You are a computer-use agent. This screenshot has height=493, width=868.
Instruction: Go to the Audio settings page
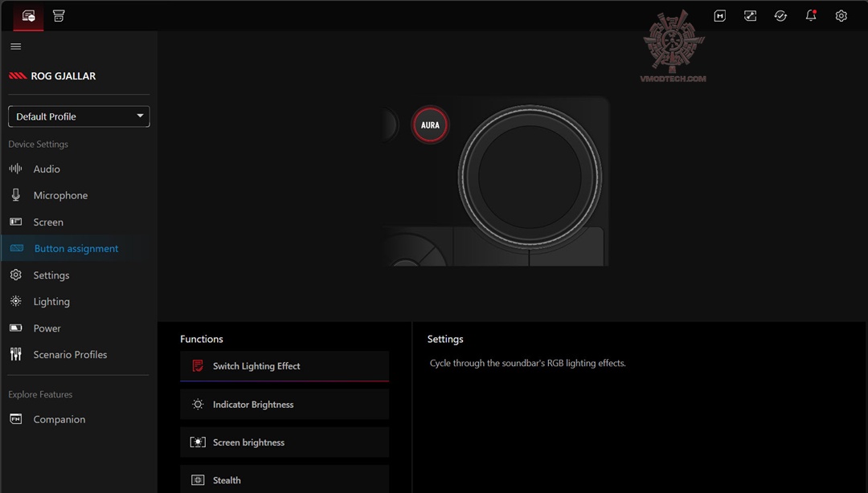[x=47, y=169]
